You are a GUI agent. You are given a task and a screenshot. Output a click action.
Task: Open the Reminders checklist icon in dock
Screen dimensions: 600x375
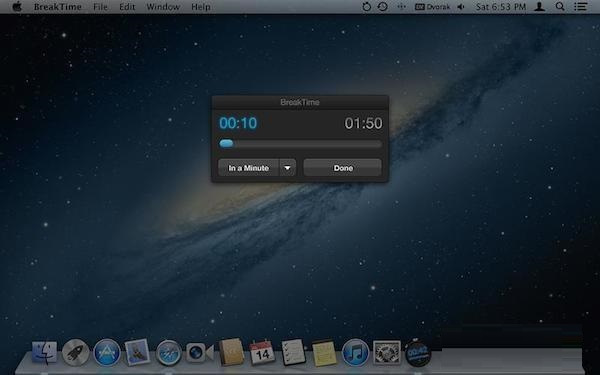point(293,352)
